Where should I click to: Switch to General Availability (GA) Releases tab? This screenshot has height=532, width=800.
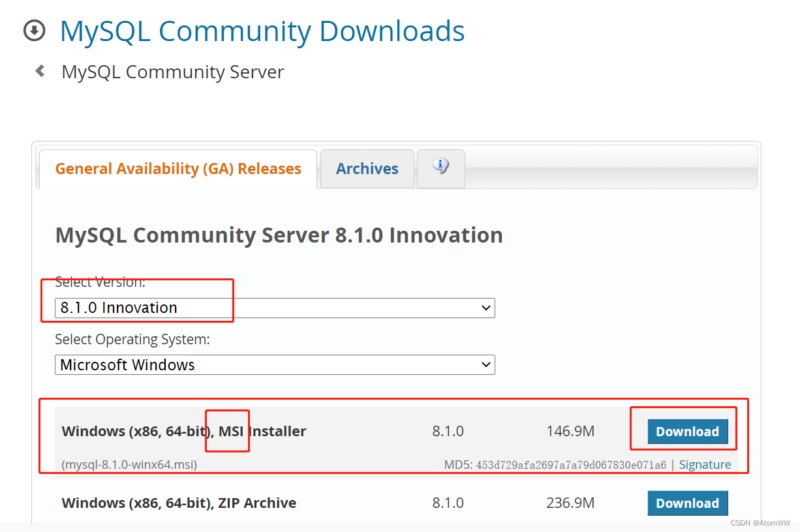click(178, 169)
